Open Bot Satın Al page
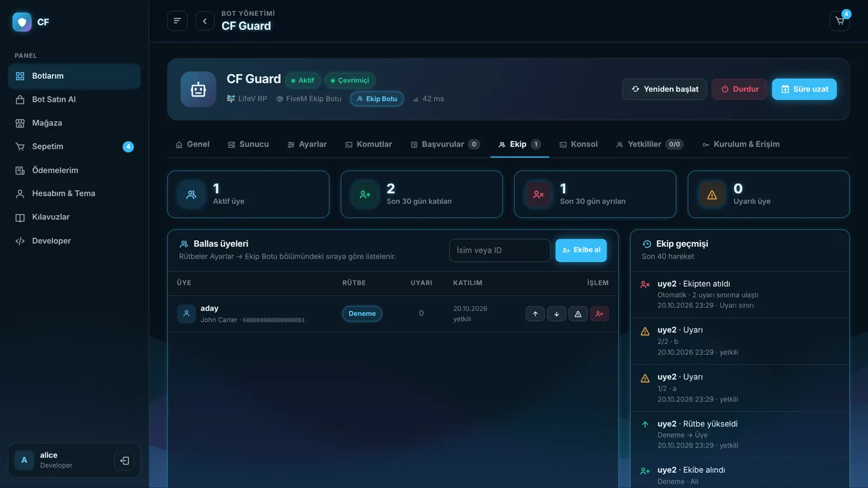 pos(74,99)
